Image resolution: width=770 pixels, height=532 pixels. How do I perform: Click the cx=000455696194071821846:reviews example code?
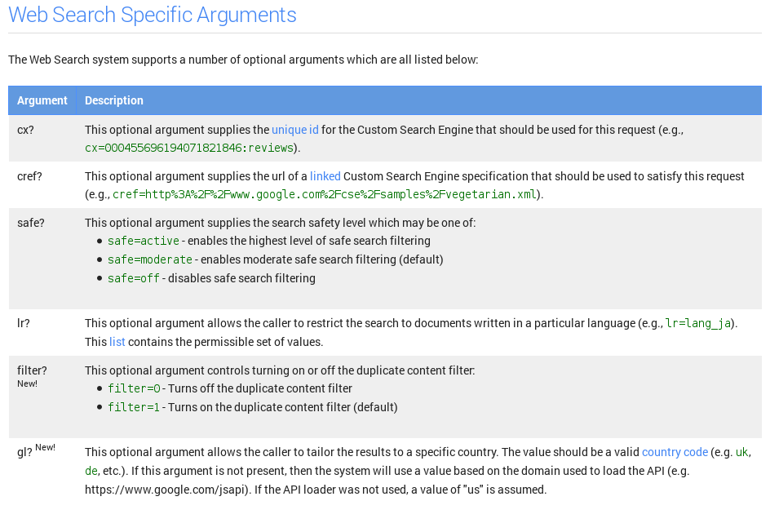coord(189,149)
